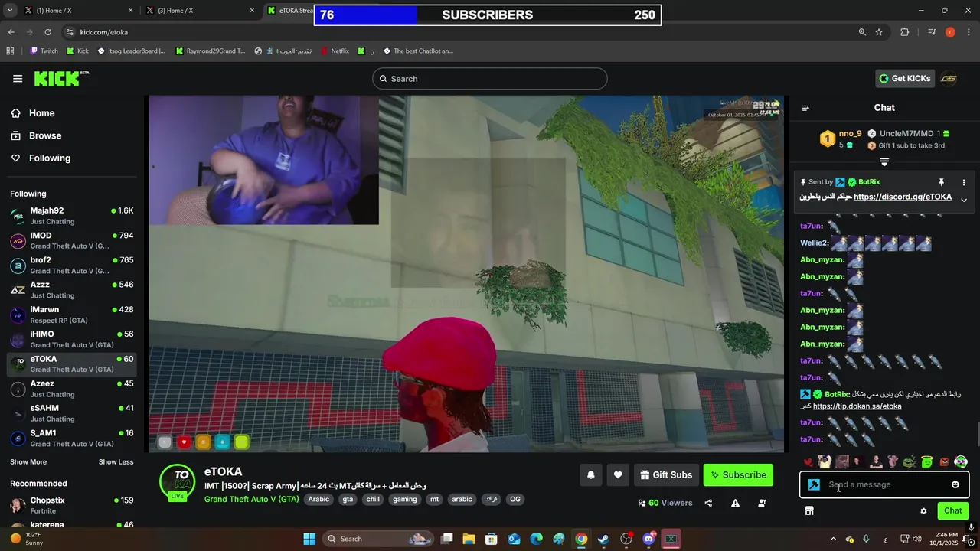Open Chrome extensions puzzle icon

[905, 32]
